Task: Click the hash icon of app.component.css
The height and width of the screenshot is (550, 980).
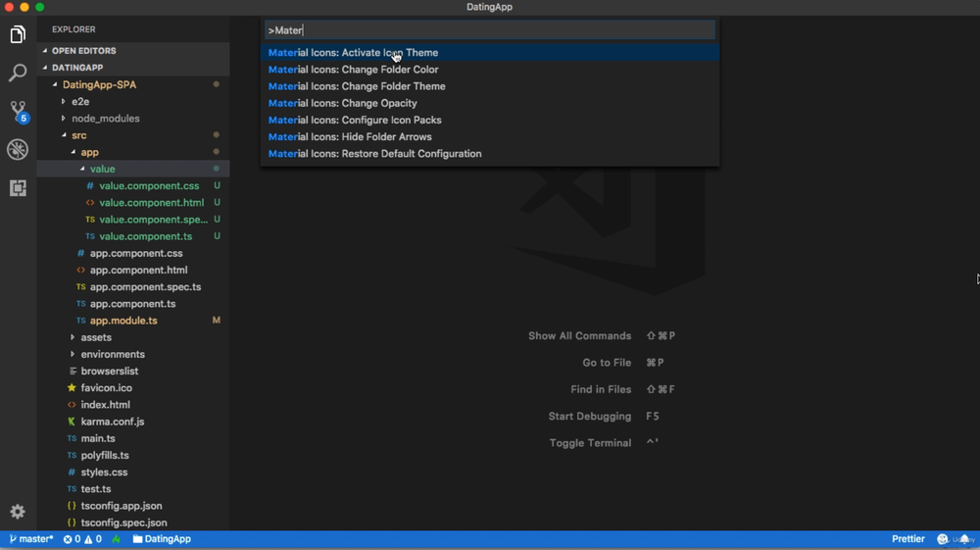Action: click(x=80, y=253)
